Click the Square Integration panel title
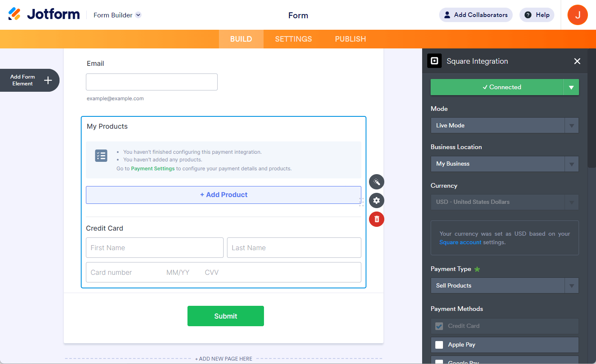The image size is (596, 364). click(477, 61)
